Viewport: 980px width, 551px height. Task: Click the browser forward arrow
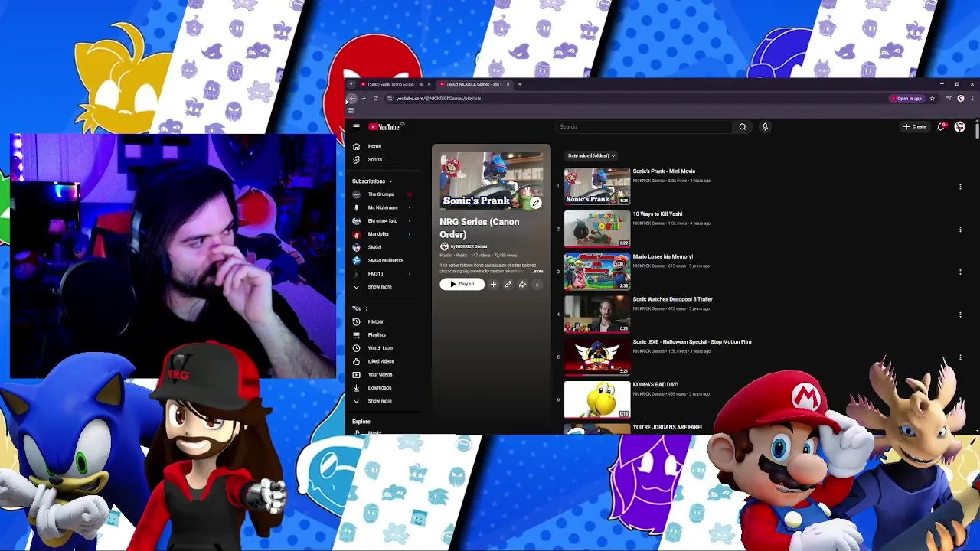click(364, 99)
